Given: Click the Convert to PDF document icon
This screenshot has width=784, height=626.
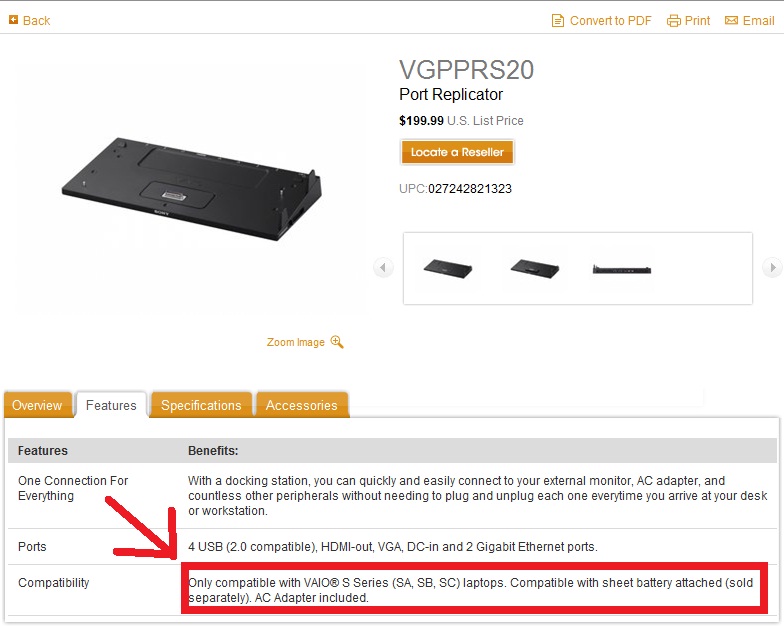Looking at the screenshot, I should pyautogui.click(x=557, y=20).
